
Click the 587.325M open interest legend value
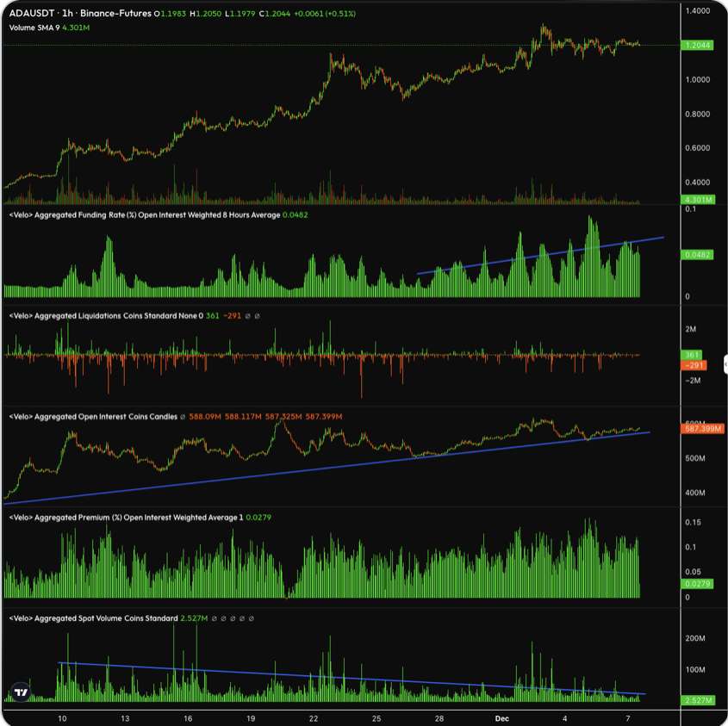[x=283, y=416]
